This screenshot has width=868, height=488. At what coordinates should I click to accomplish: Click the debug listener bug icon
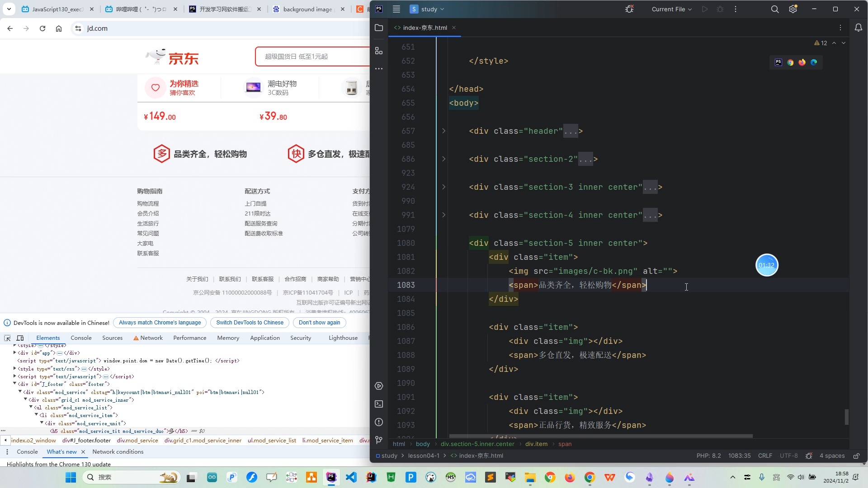pyautogui.click(x=629, y=9)
